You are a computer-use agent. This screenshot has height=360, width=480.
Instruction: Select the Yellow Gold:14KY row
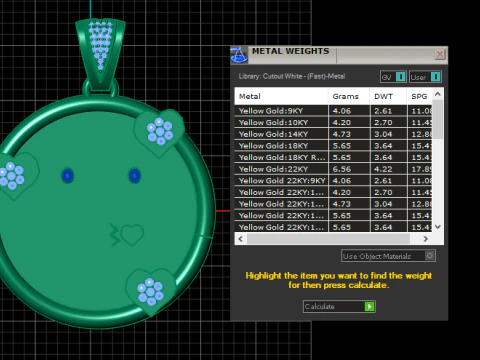333,134
